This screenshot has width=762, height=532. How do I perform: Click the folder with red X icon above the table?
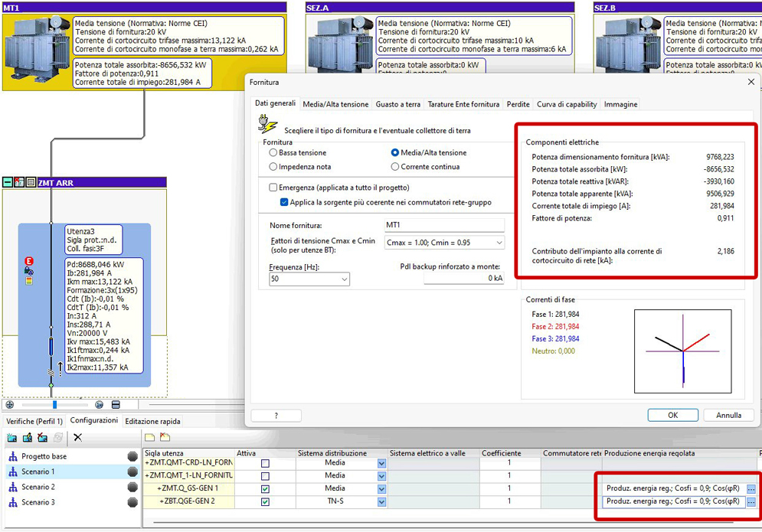tap(165, 437)
